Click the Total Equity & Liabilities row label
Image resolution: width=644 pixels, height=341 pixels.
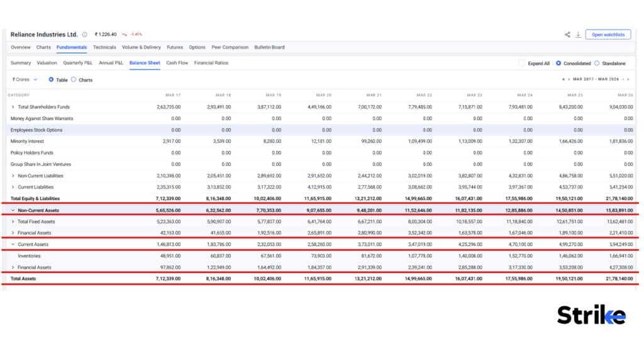35,198
